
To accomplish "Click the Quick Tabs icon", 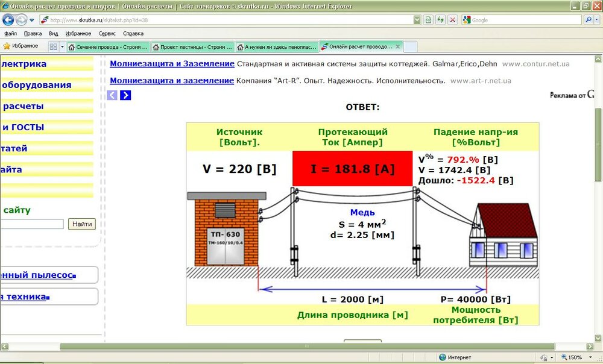I will click(x=52, y=46).
